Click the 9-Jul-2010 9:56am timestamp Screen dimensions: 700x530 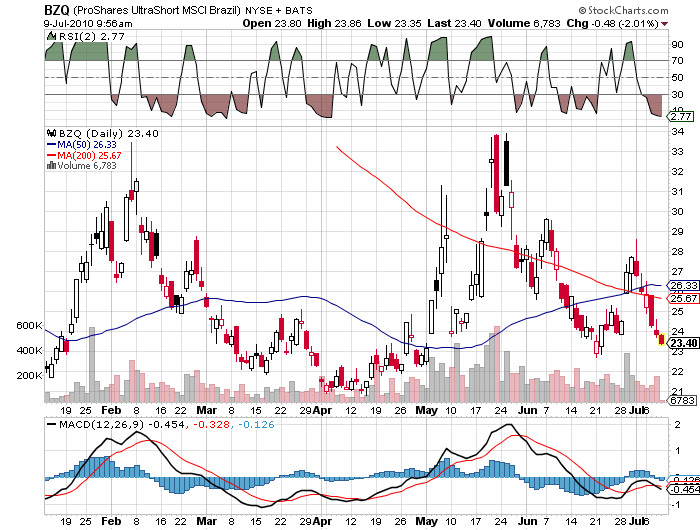pyautogui.click(x=88, y=24)
